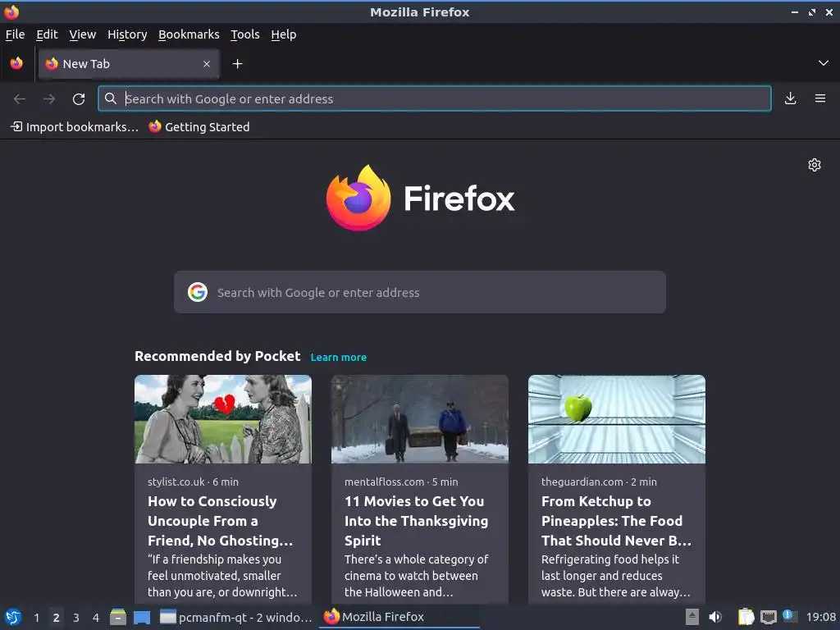Open the Downloads panel icon
840x630 pixels.
tap(790, 98)
